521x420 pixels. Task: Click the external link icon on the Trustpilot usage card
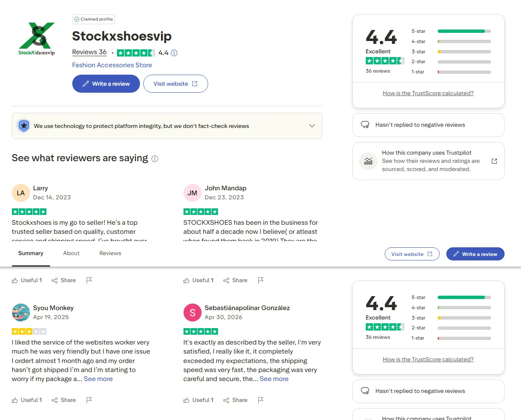pyautogui.click(x=494, y=161)
